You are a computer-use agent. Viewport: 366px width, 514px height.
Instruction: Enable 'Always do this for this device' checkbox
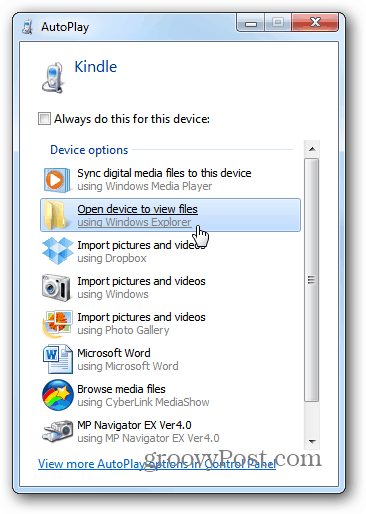tap(44, 119)
